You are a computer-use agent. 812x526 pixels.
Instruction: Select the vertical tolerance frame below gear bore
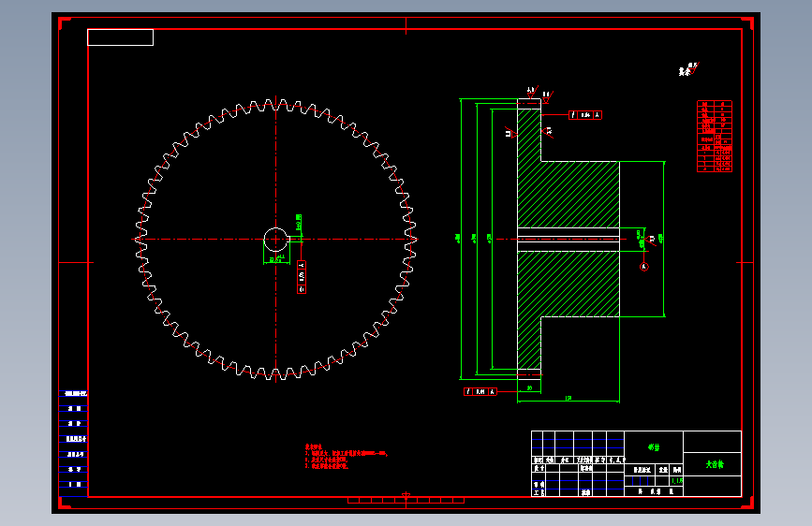pos(302,277)
